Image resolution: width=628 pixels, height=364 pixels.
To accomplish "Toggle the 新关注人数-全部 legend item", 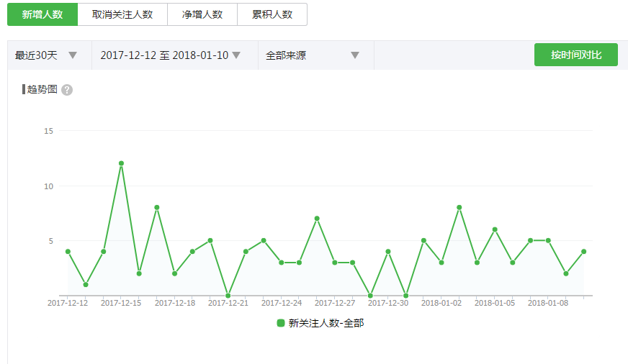I will click(320, 323).
